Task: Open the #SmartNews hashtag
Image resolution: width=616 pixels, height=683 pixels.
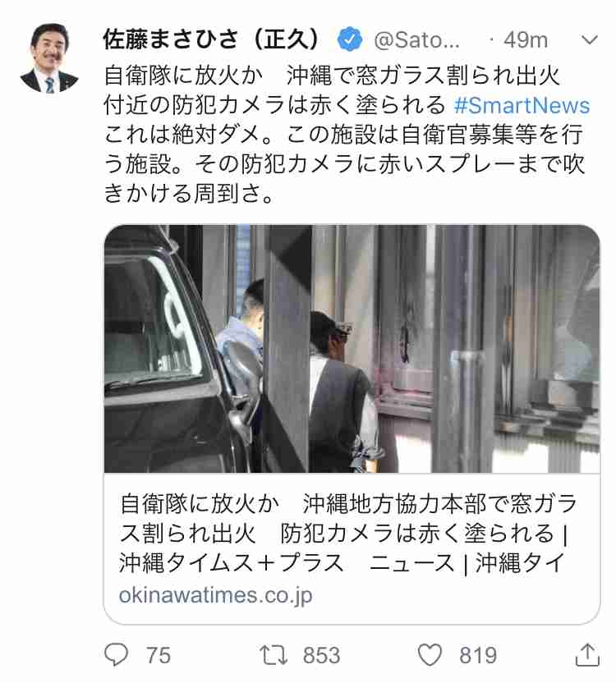Action: 522,105
